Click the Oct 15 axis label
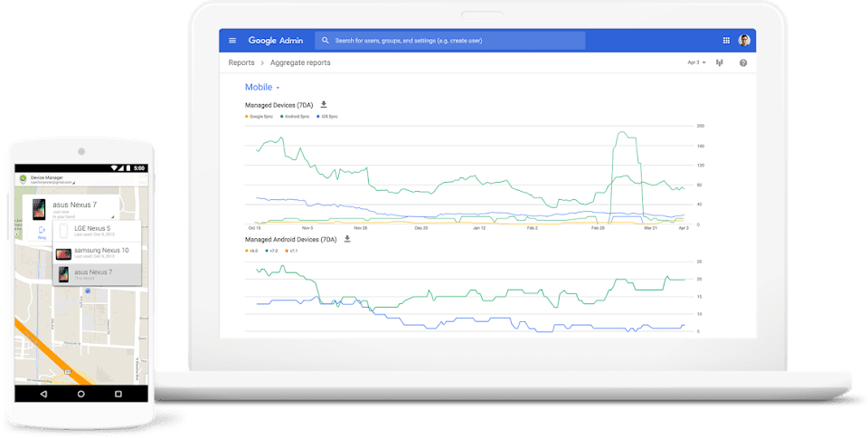868x438 pixels. tap(255, 228)
